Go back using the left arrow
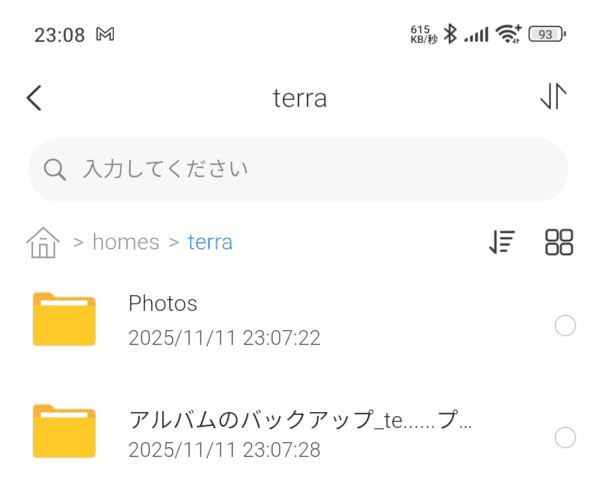 35,97
